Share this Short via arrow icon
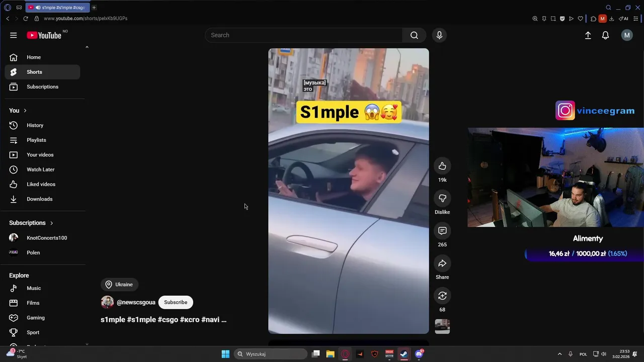The image size is (644, 362). coord(442,263)
